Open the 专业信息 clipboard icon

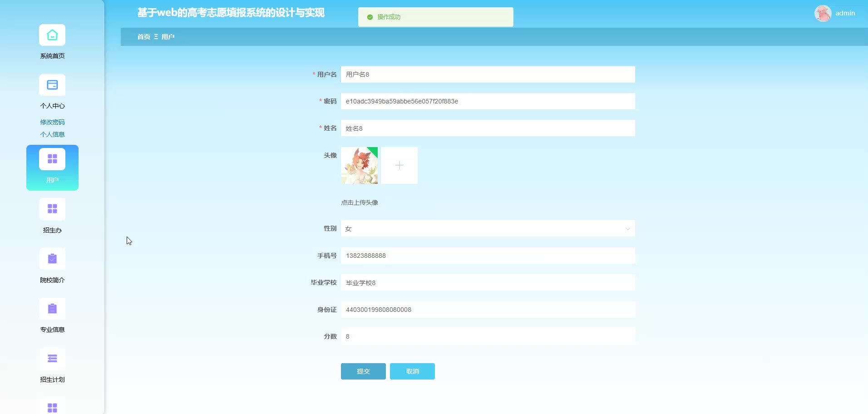(x=52, y=309)
